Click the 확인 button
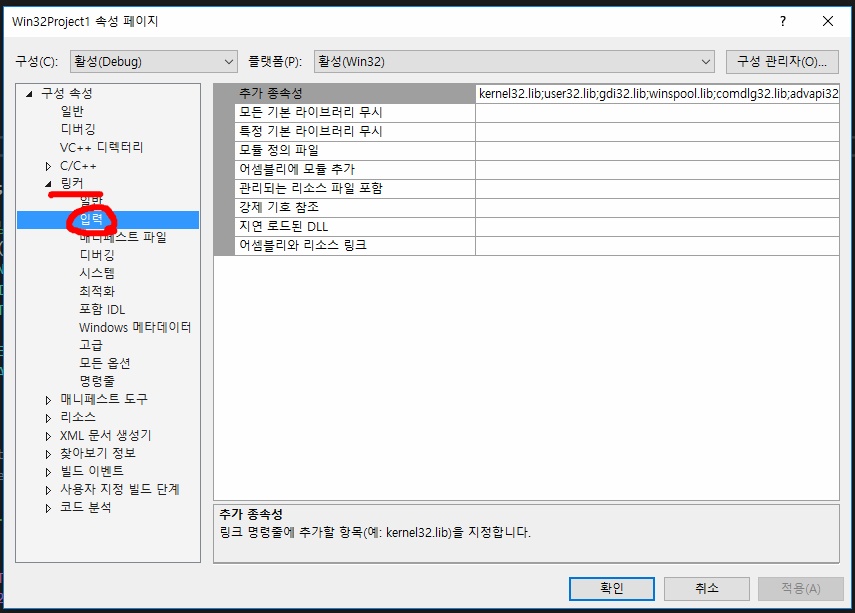855x613 pixels. tap(612, 588)
